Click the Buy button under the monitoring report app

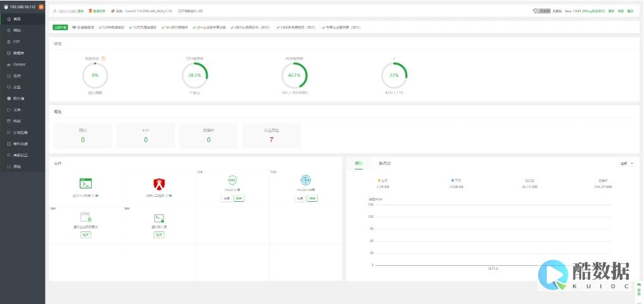(x=313, y=198)
